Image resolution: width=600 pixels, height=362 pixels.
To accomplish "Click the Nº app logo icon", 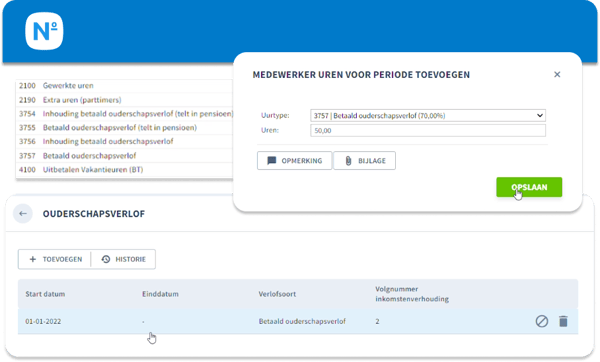I will (x=44, y=31).
